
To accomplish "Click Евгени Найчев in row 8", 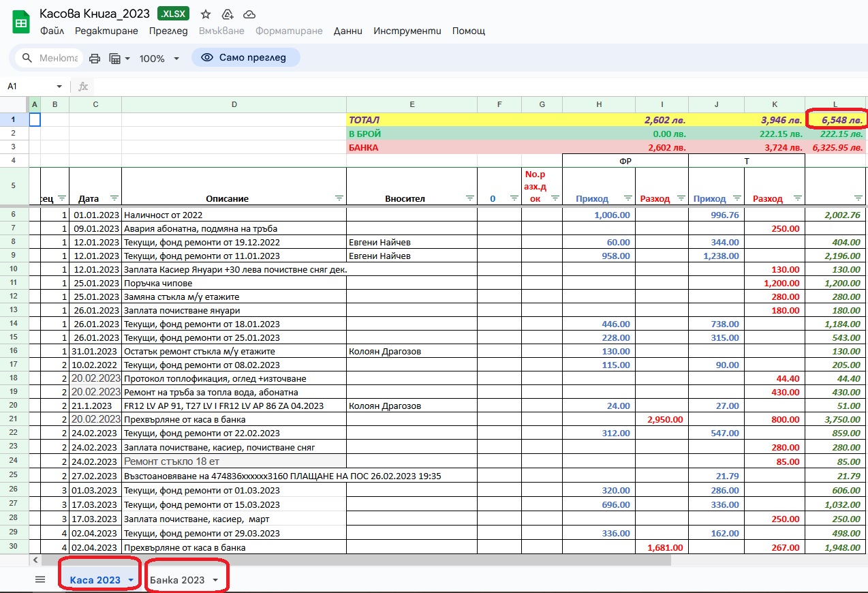I will [412, 242].
